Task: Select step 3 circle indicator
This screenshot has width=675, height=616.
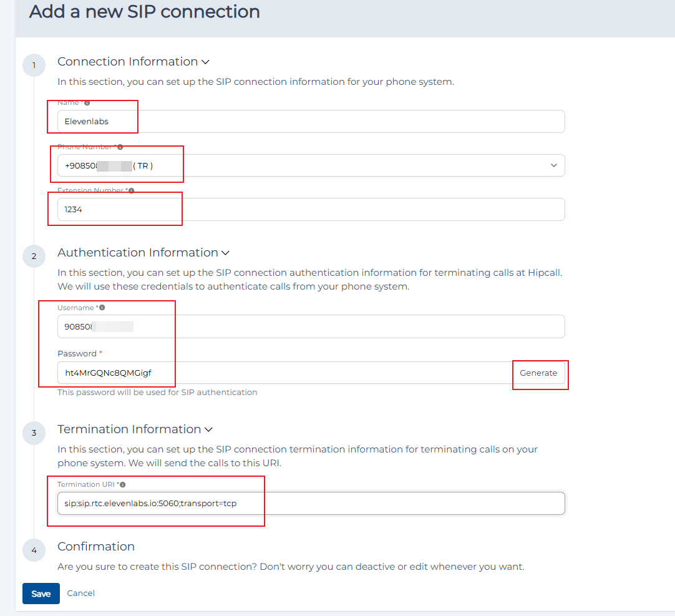Action: pyautogui.click(x=34, y=433)
